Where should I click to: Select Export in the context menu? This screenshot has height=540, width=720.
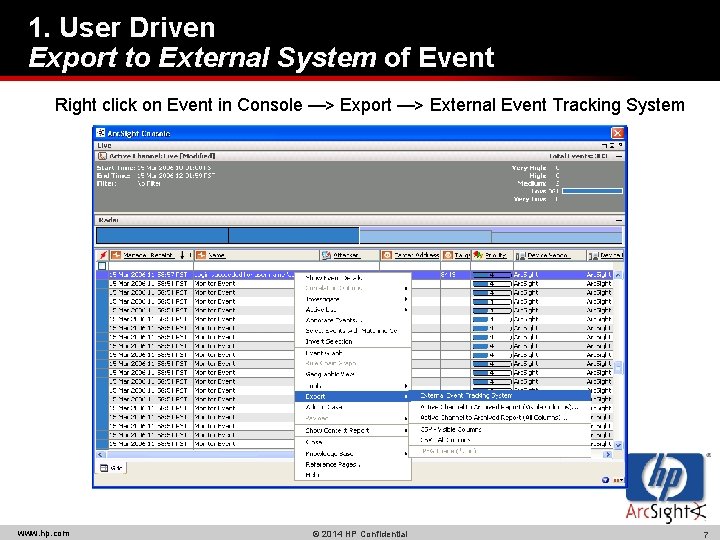352,396
